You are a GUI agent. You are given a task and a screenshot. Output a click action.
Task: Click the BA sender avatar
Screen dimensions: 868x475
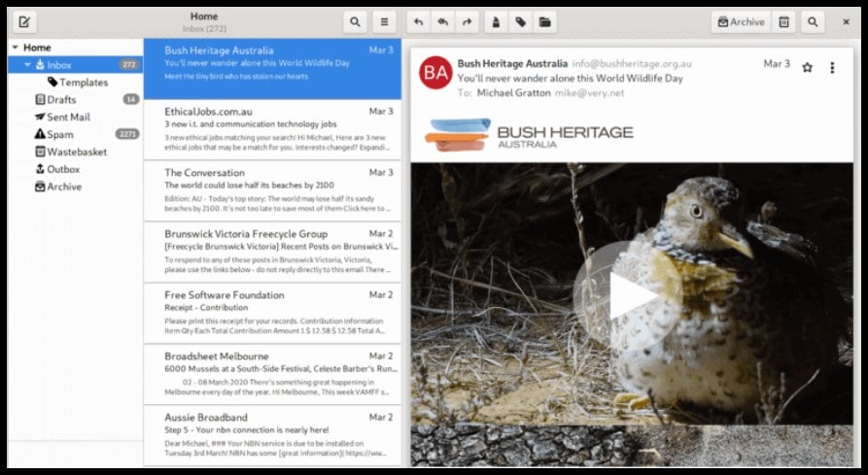[x=435, y=73]
